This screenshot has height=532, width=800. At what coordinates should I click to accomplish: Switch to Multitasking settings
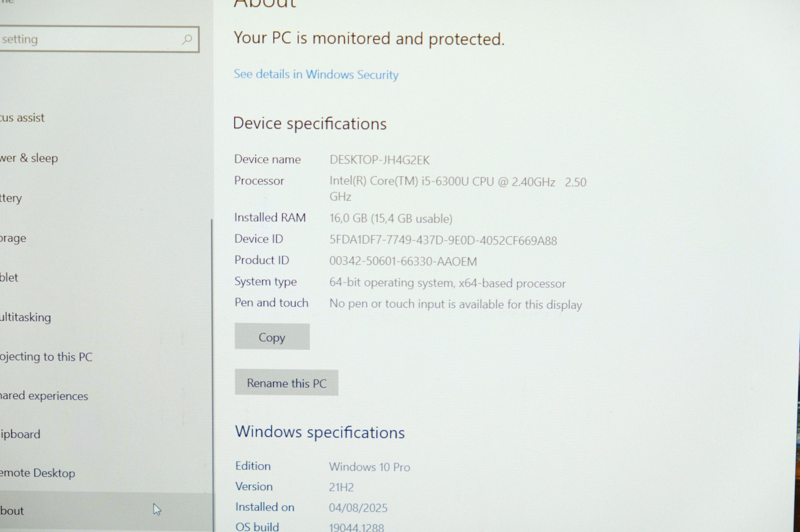[25, 317]
